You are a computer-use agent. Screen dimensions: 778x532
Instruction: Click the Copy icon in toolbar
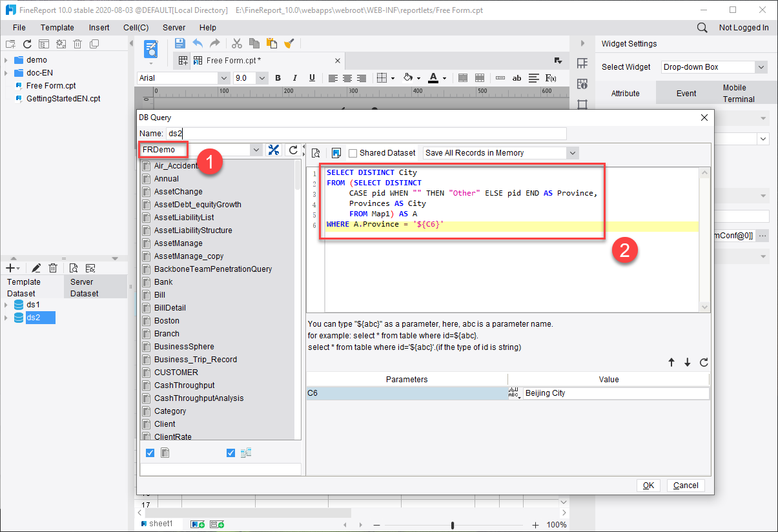tap(254, 43)
